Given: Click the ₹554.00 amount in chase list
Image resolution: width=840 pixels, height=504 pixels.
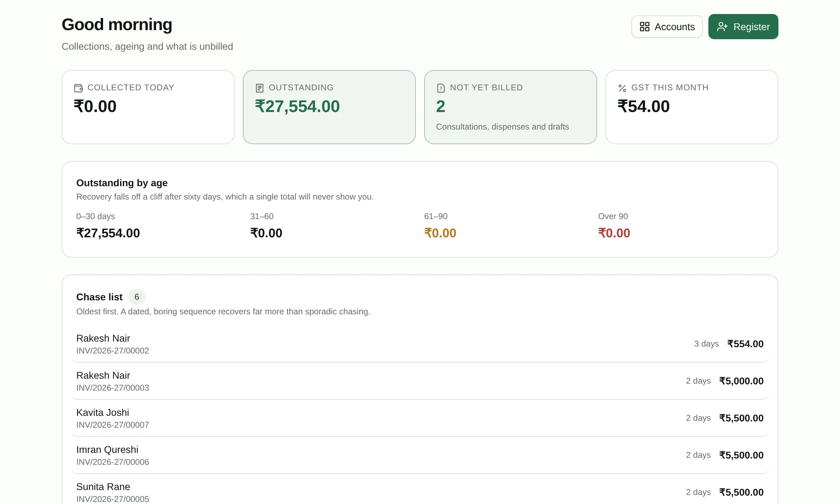Looking at the screenshot, I should pos(745,344).
